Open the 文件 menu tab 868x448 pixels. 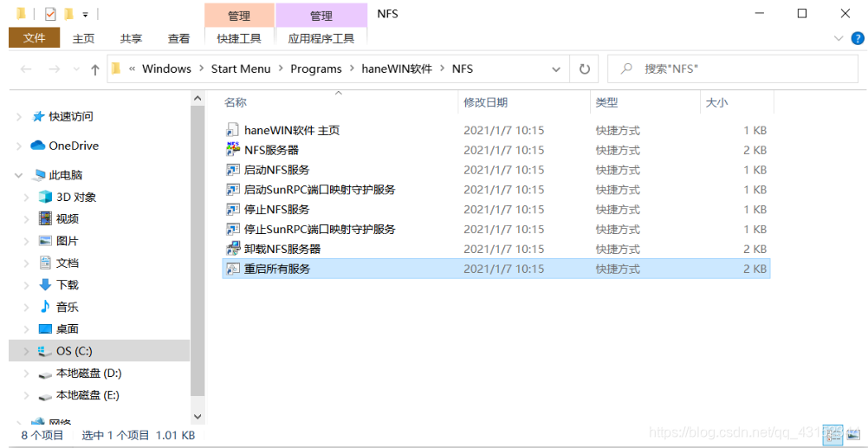[x=35, y=38]
